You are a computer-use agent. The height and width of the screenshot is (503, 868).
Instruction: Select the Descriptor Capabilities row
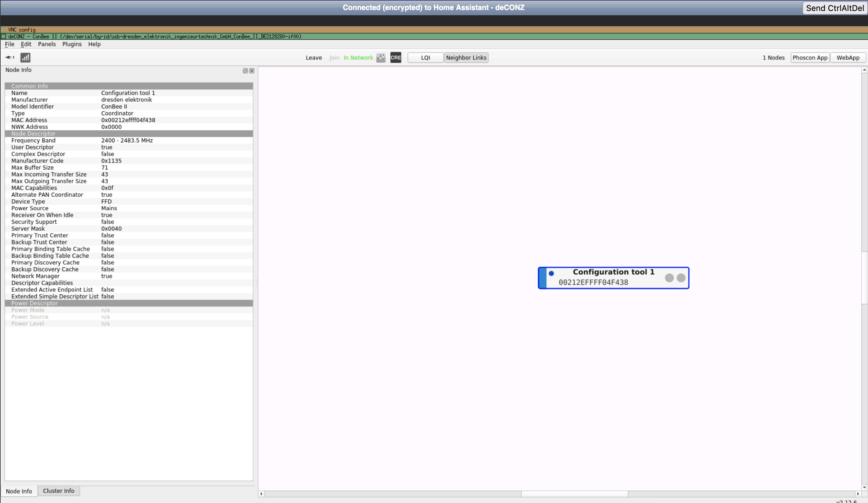click(x=129, y=283)
